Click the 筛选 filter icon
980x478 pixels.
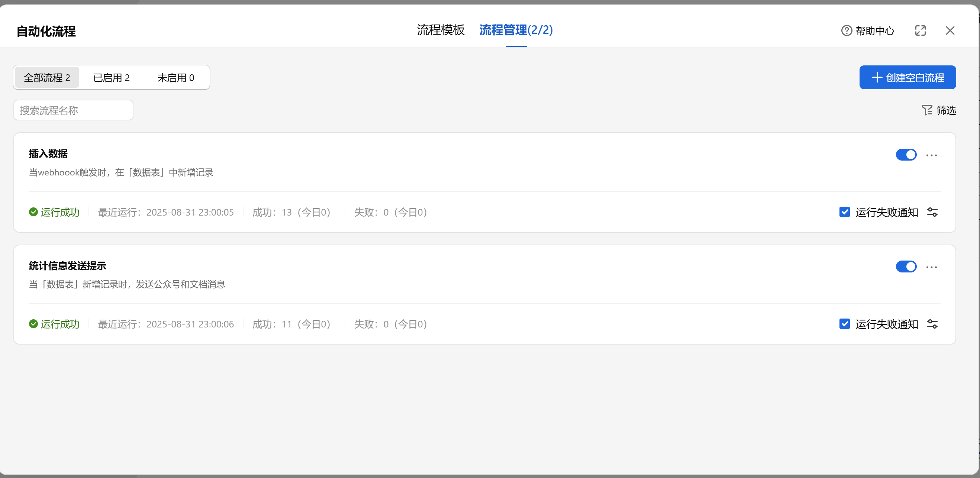pos(927,110)
